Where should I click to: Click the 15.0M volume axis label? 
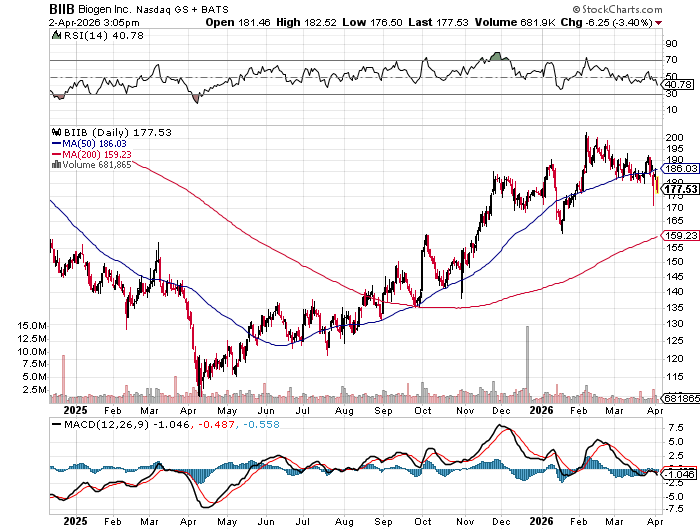point(32,326)
